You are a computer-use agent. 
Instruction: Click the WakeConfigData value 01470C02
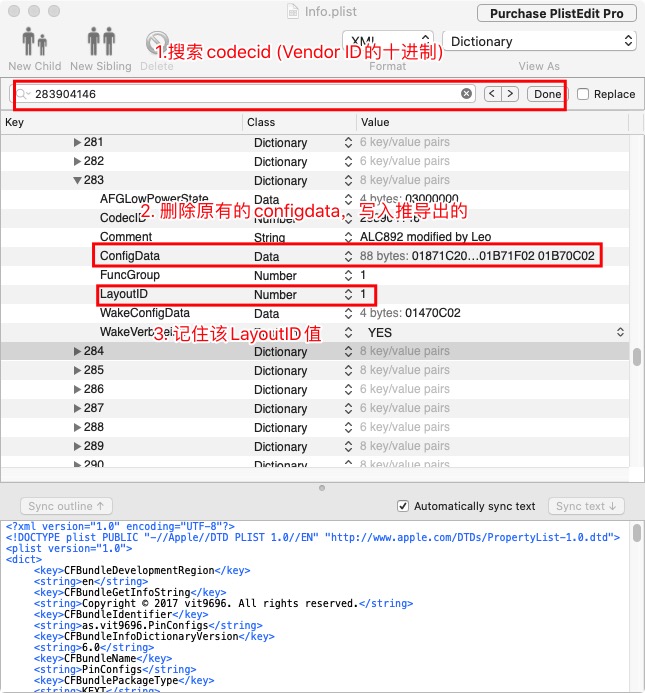coord(410,313)
